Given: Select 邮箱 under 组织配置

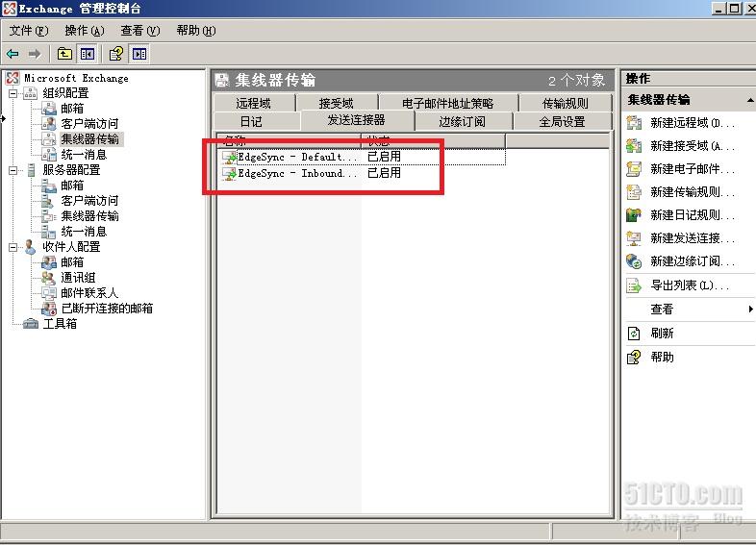Looking at the screenshot, I should [x=72, y=109].
